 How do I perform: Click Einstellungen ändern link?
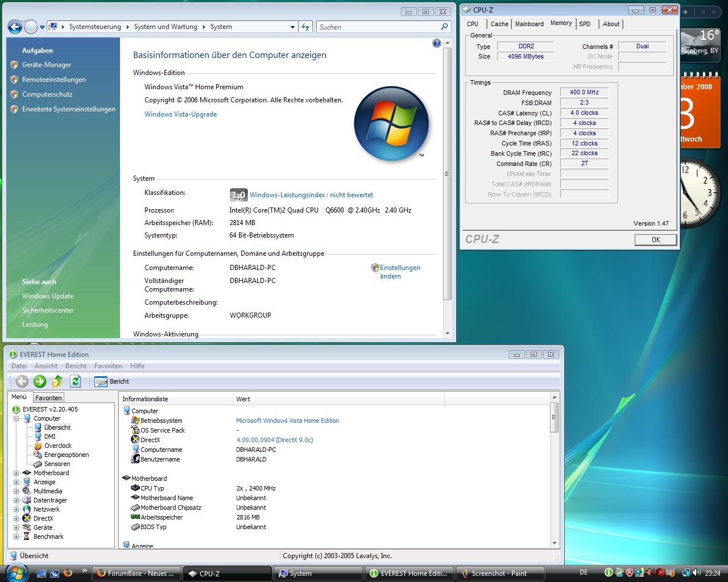400,272
